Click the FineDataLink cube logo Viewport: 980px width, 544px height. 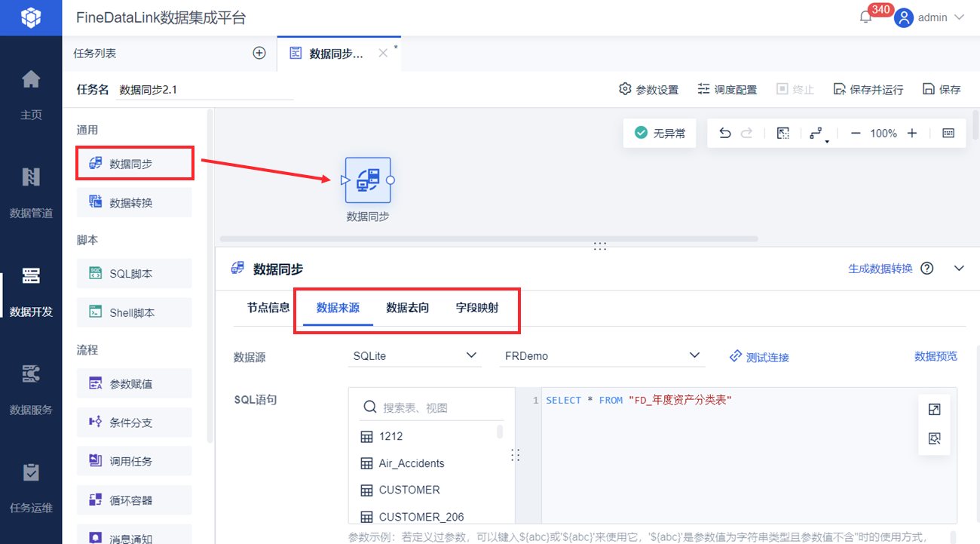click(x=31, y=17)
